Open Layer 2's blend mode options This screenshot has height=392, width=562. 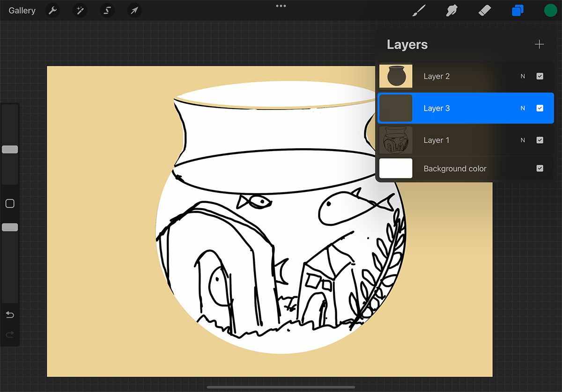tap(522, 76)
